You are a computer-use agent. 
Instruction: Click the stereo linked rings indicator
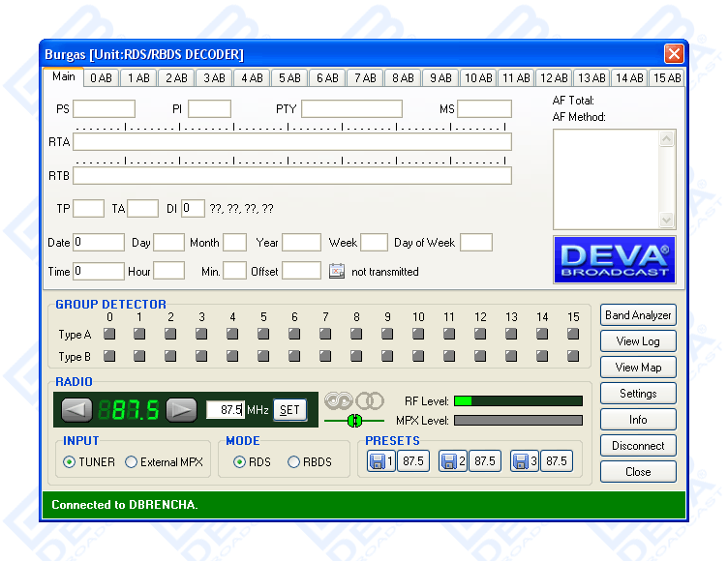pos(354,400)
